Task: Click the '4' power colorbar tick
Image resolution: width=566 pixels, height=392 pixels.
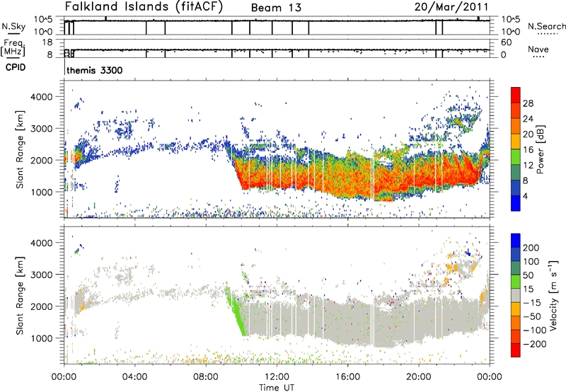Action: 526,196
